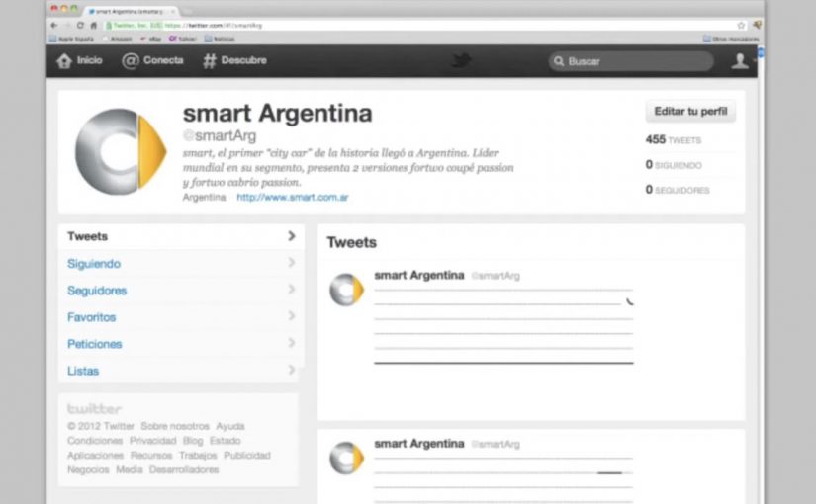Viewport: 816px width, 504px height.
Task: Open the Apple España bookmark
Action: point(72,39)
